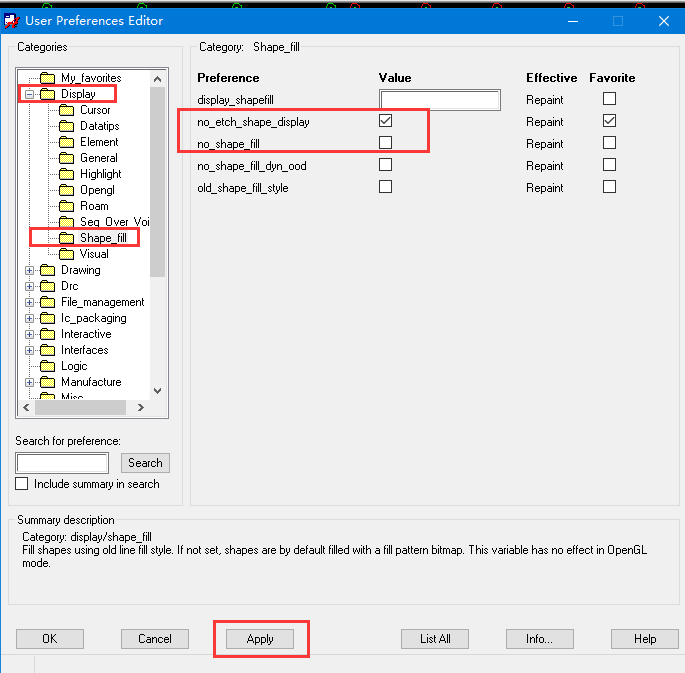The image size is (685, 673).
Task: Expand the Drc category node
Action: (x=29, y=286)
